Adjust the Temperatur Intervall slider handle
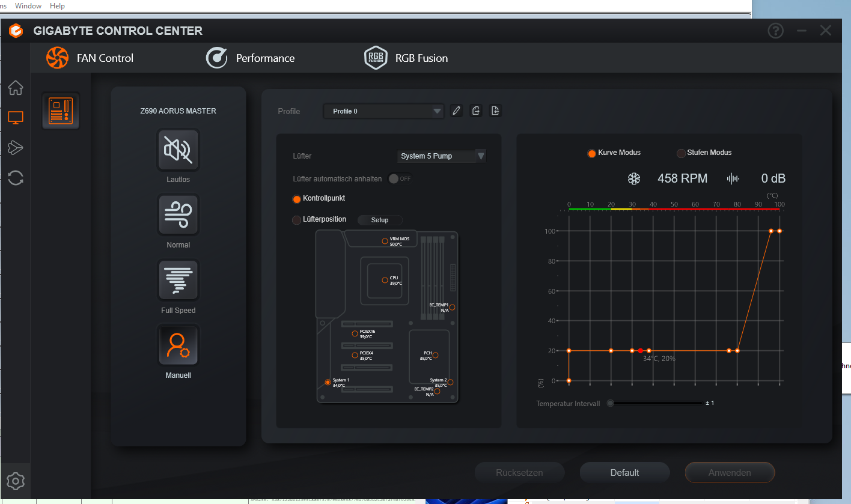Screen dimensions: 851x504 [x=611, y=403]
